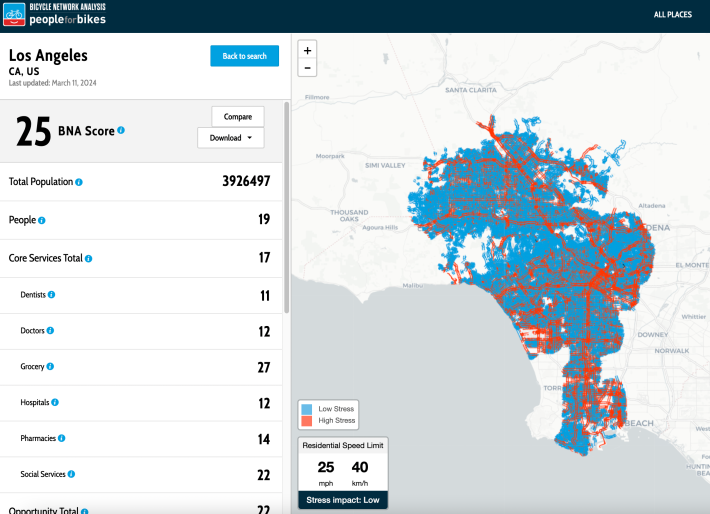Open the Hospitals info icon
The image size is (710, 514).
pyautogui.click(x=55, y=402)
